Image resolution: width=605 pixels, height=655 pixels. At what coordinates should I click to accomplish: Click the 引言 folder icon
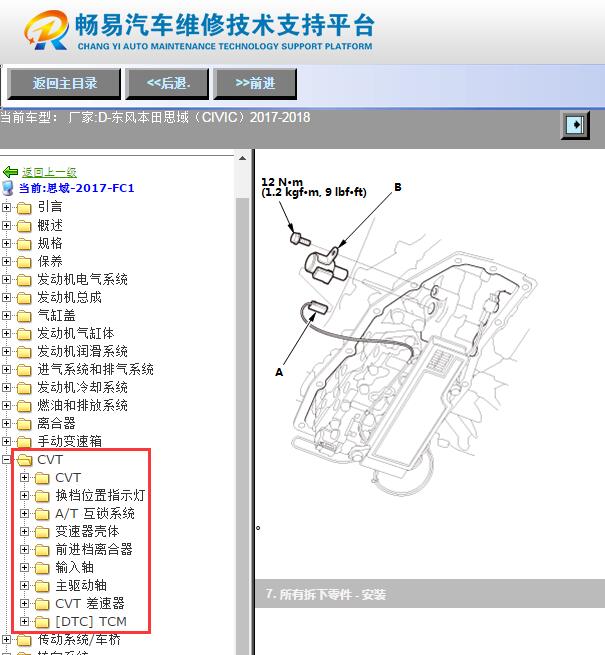point(24,207)
